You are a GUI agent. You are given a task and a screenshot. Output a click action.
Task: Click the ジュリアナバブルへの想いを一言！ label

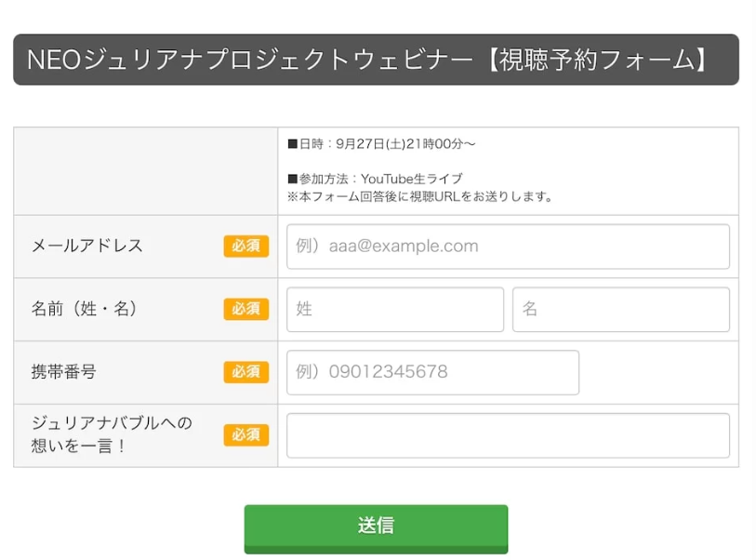click(x=112, y=434)
